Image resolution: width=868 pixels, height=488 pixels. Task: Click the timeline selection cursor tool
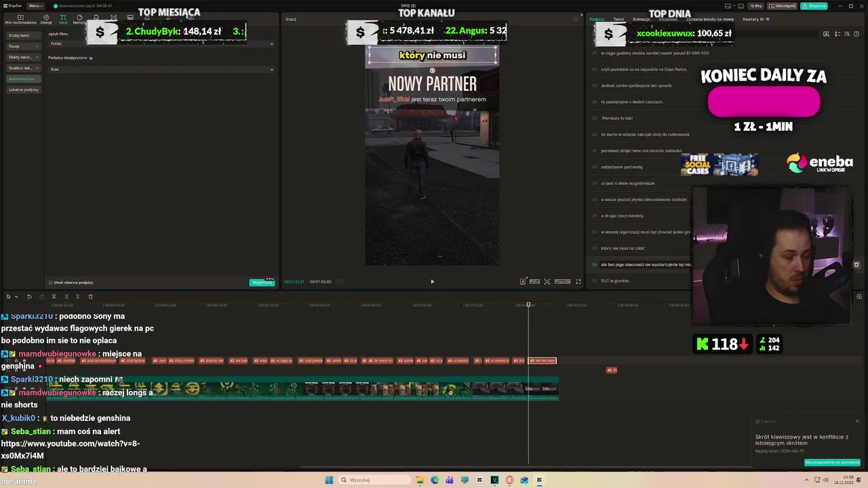[x=9, y=296]
